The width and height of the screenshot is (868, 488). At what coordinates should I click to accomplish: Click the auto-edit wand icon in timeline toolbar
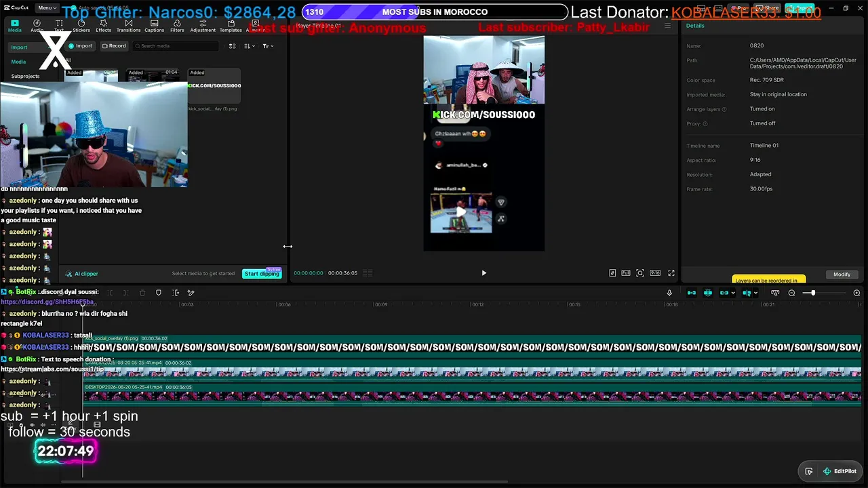[x=191, y=293]
